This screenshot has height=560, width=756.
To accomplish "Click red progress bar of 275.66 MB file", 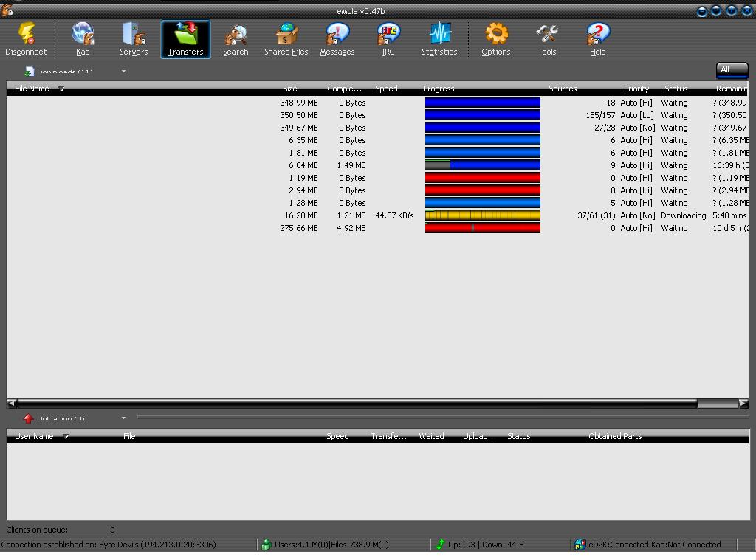I will (x=483, y=228).
